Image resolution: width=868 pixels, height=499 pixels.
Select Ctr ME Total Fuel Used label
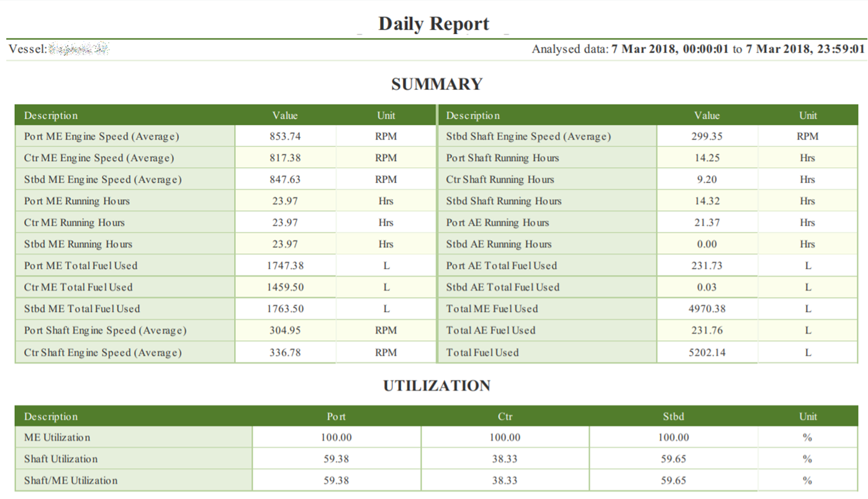tap(78, 287)
